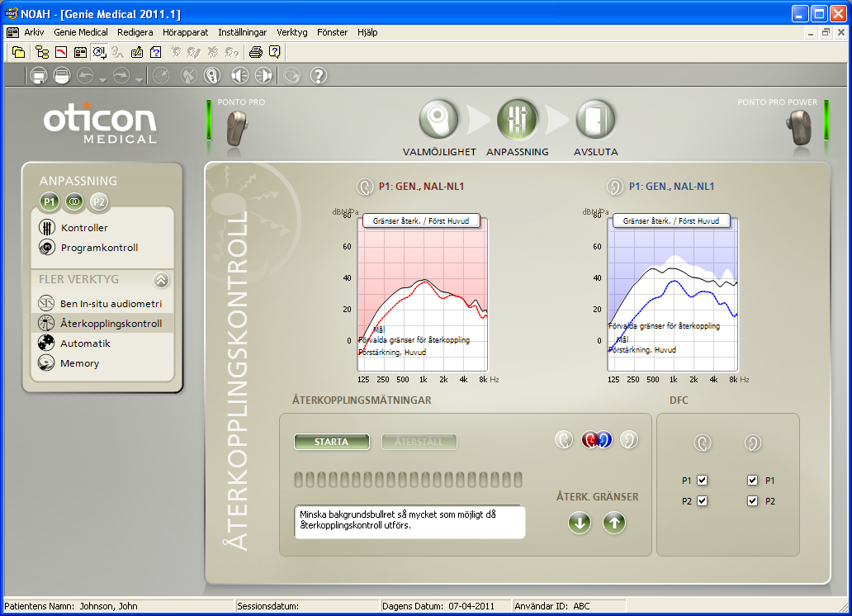
Task: Click the Programkontroll icon in the sidebar
Action: pyautogui.click(x=47, y=248)
